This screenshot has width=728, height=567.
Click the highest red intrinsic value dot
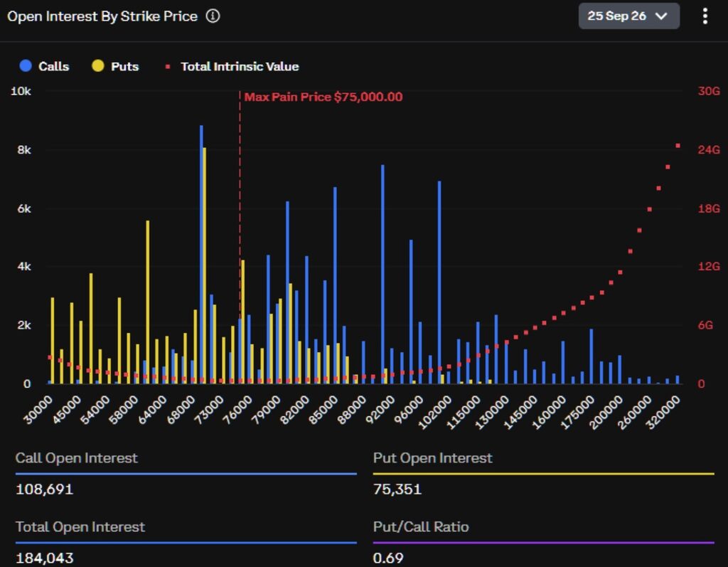(x=678, y=146)
